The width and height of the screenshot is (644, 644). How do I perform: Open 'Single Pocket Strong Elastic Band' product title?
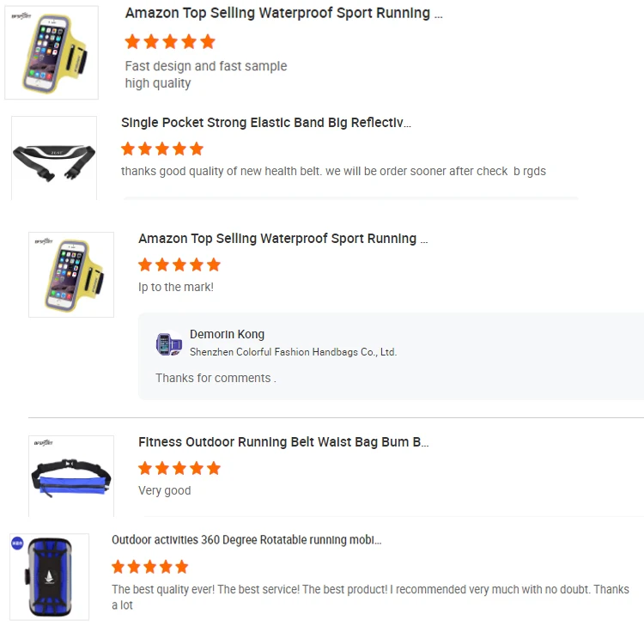click(x=266, y=123)
